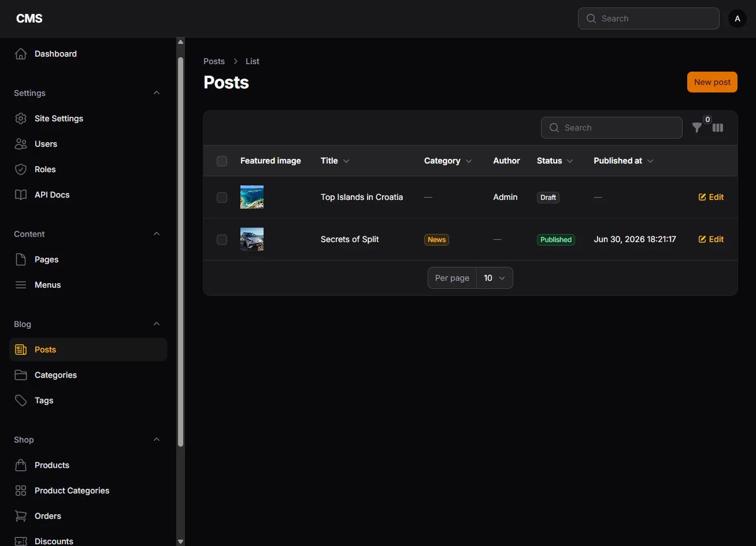
Task: Click the Product Categories grid icon
Action: (21, 491)
